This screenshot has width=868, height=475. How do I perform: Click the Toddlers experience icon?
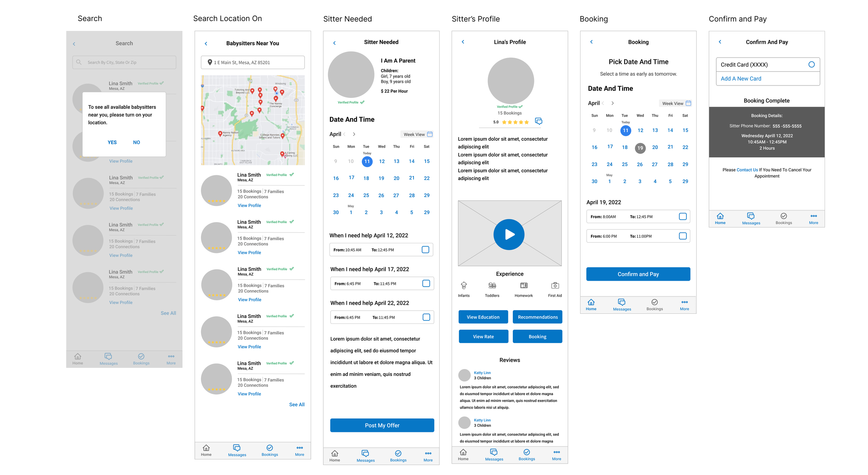coord(492,286)
